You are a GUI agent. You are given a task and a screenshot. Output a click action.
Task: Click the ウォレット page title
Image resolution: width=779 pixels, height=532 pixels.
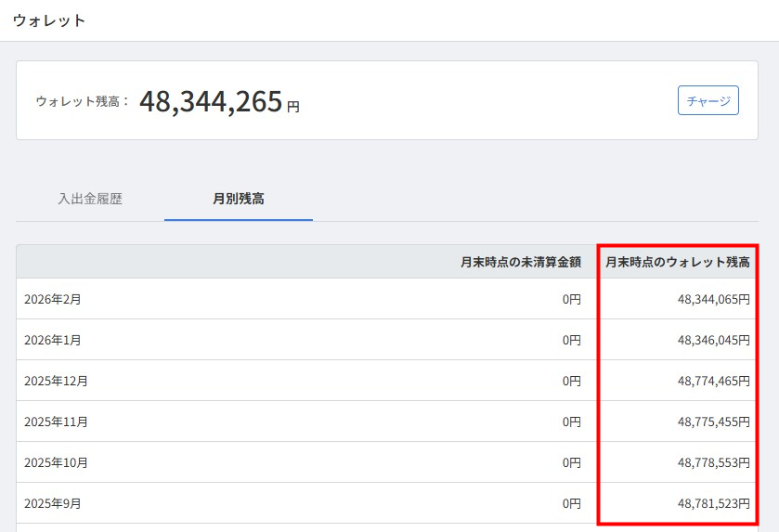click(49, 20)
